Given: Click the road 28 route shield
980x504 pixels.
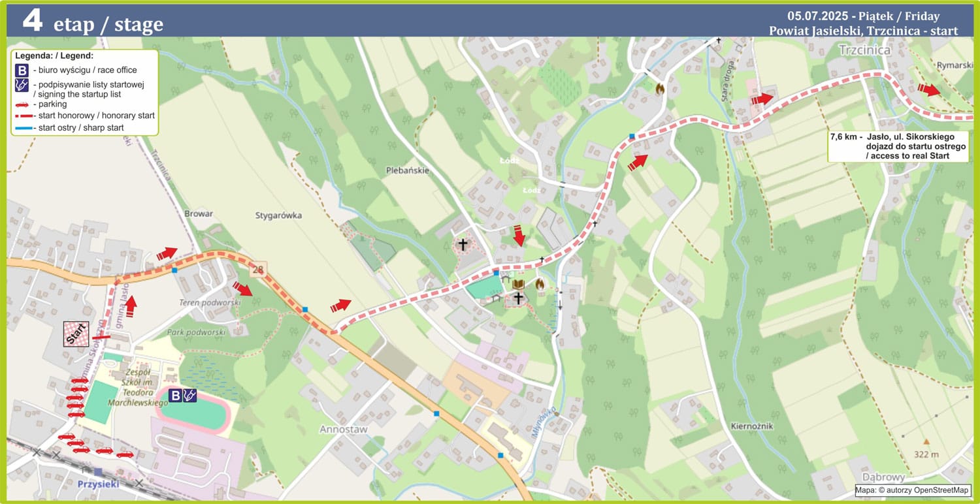Looking at the screenshot, I should (258, 270).
